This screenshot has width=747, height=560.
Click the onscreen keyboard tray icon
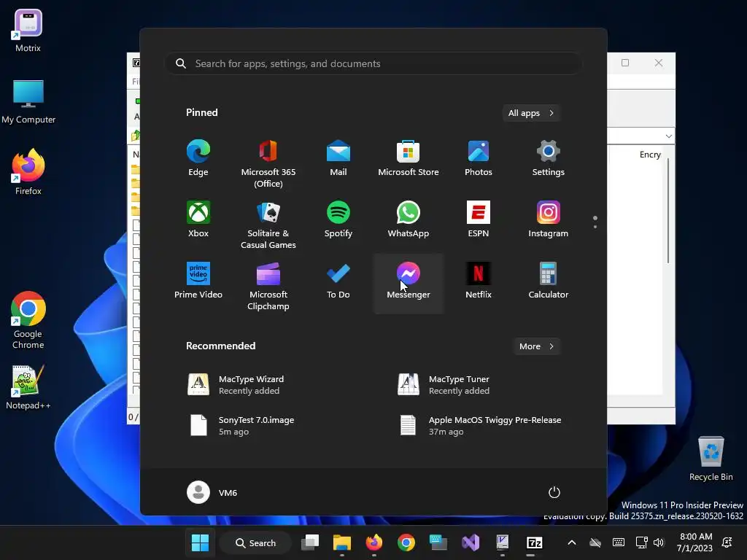[x=619, y=542]
